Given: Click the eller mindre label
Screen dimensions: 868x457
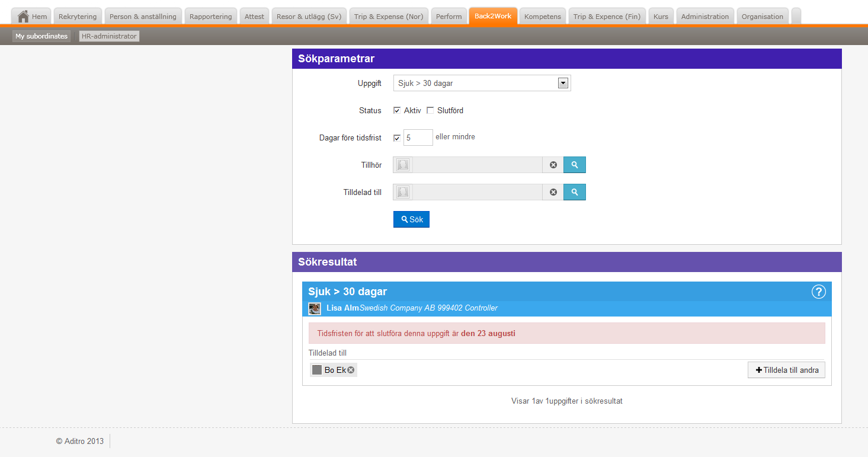Looking at the screenshot, I should coord(455,137).
